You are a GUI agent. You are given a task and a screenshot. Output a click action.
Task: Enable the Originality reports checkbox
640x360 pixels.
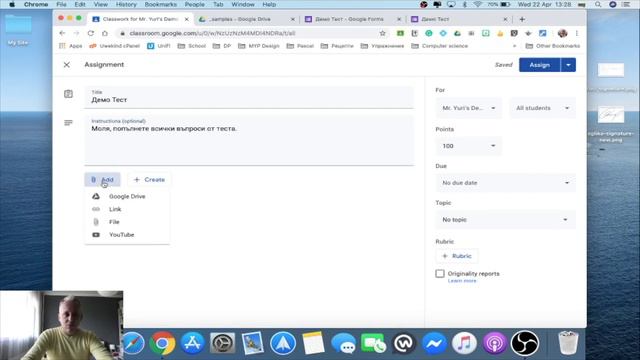coord(440,273)
